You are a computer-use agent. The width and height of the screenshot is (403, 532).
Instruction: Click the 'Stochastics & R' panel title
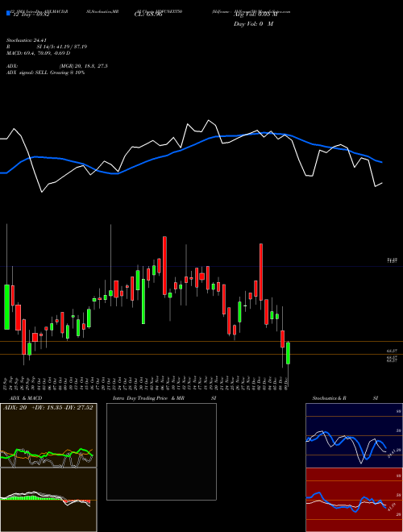(x=329, y=398)
